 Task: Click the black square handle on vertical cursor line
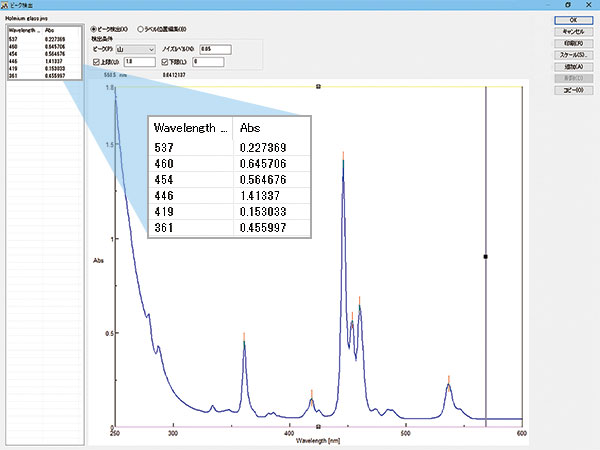[x=486, y=257]
